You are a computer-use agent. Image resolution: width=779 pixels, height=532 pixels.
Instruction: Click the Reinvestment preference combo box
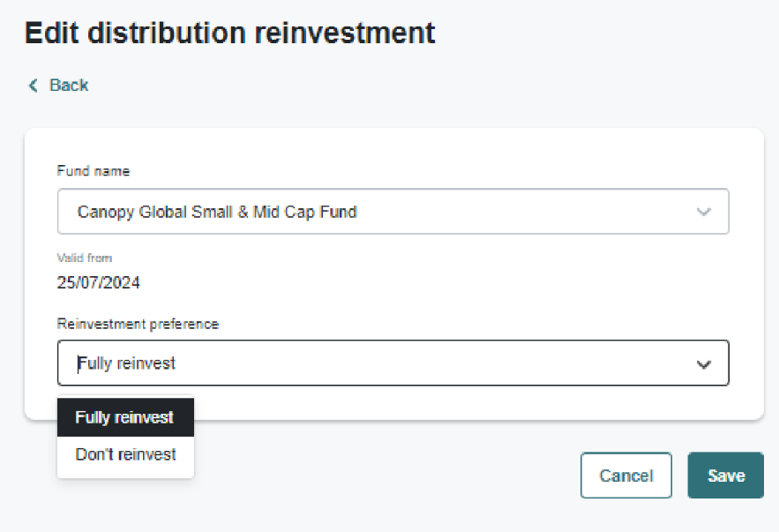click(393, 363)
